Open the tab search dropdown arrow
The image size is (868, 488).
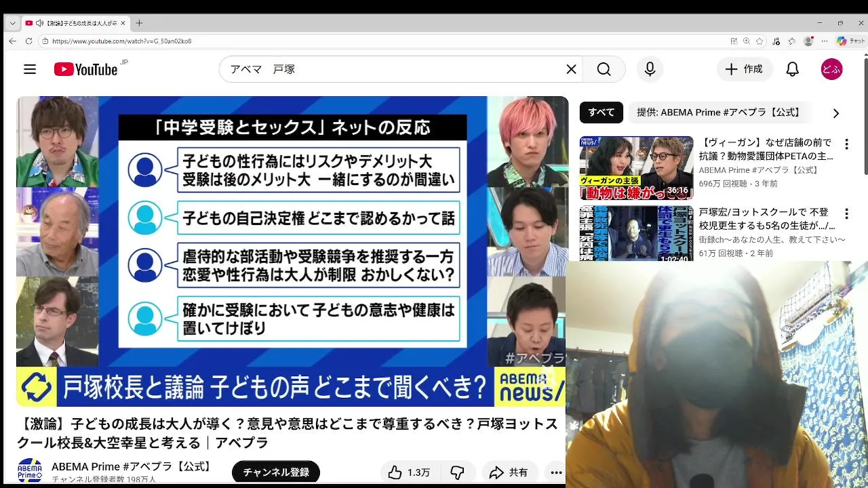12,23
